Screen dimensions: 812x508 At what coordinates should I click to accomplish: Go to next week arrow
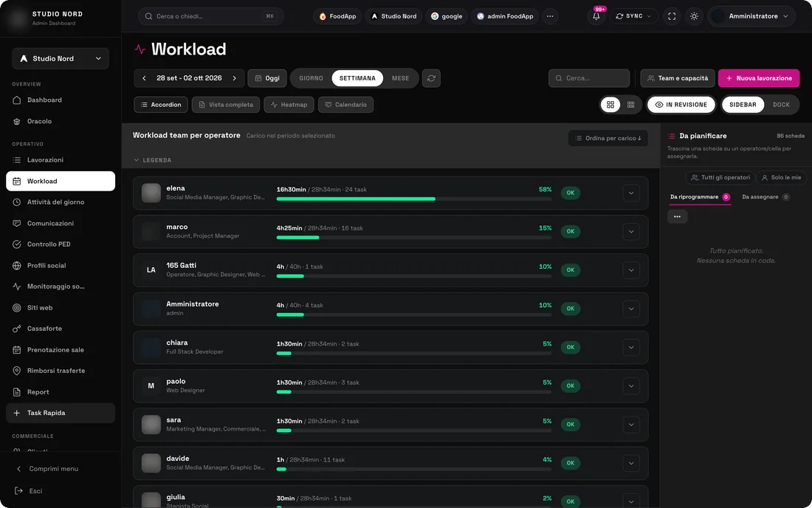click(235, 78)
